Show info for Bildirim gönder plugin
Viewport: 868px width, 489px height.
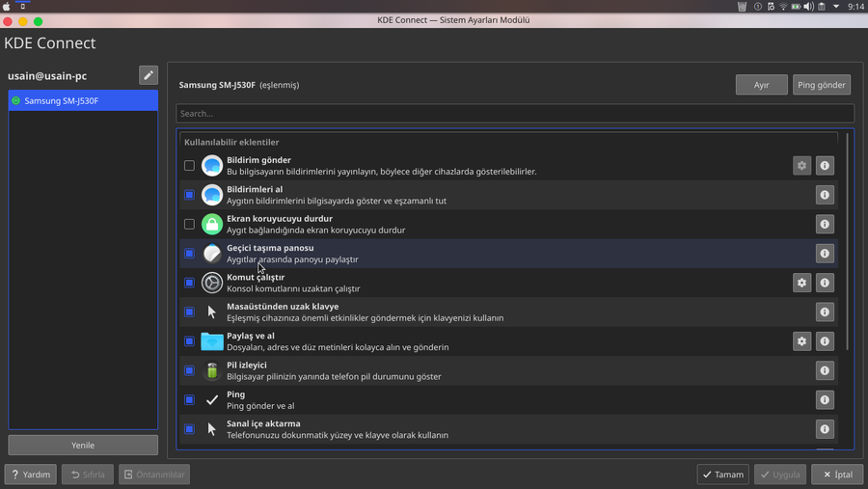click(x=825, y=166)
